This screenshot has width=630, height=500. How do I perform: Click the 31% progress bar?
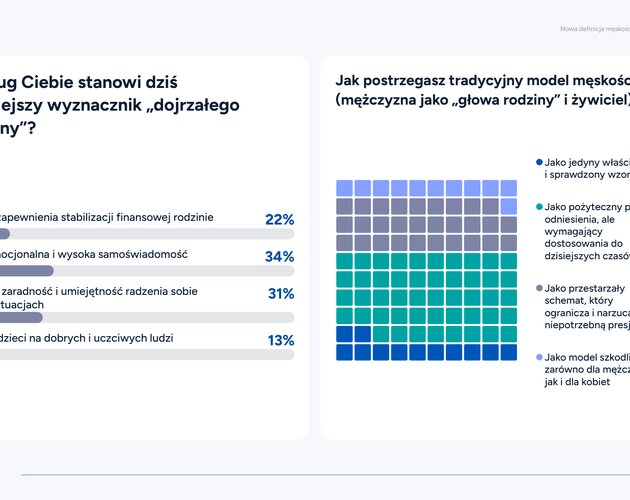click(x=147, y=318)
